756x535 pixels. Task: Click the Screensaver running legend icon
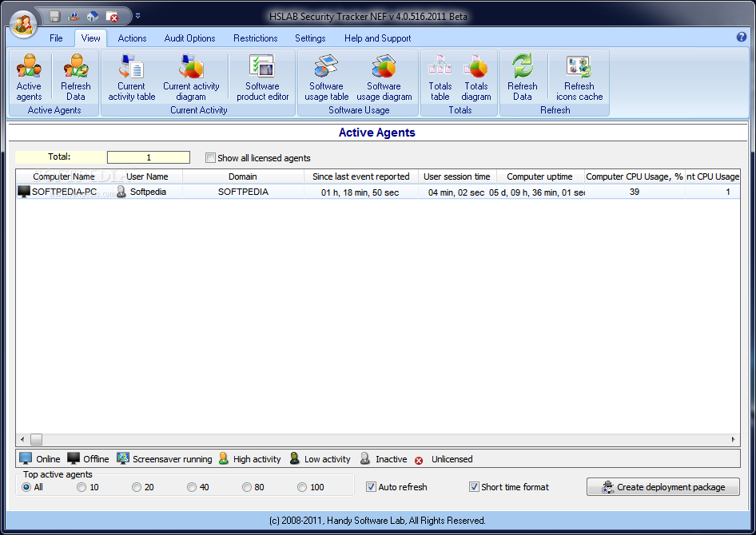click(123, 458)
